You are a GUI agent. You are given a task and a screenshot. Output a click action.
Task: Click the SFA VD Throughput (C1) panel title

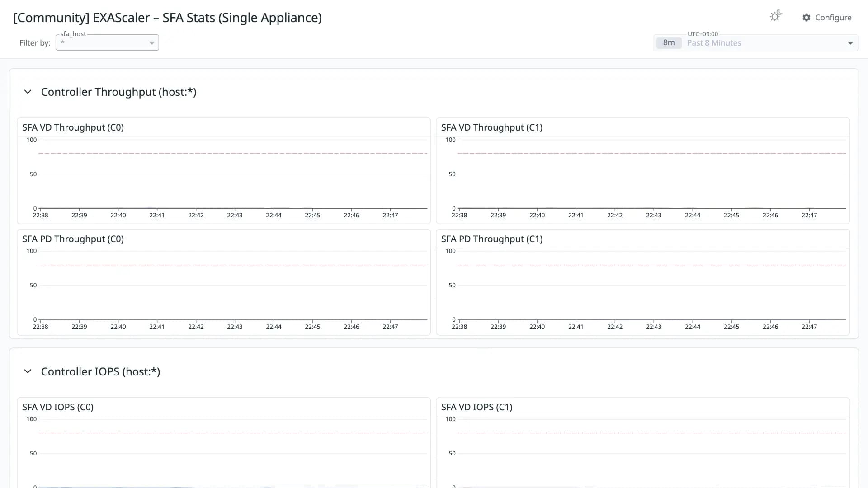[x=492, y=127]
